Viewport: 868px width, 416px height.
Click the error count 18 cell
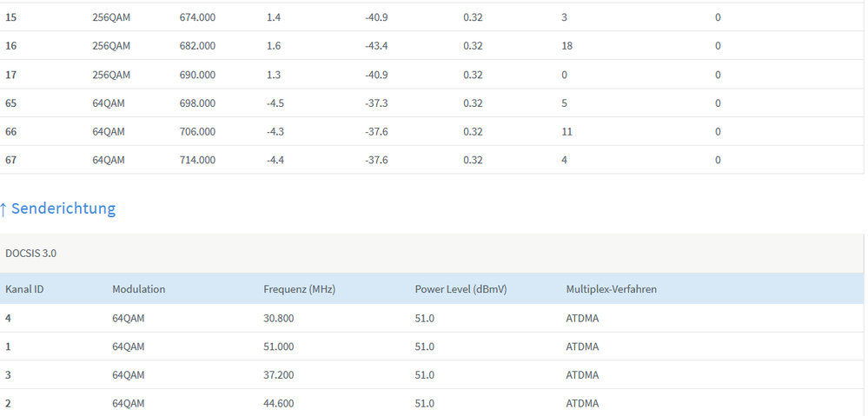[x=567, y=46]
